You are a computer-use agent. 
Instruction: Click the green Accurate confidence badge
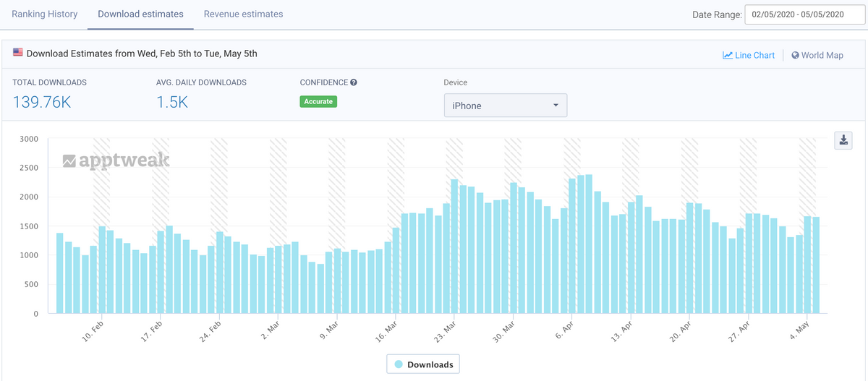(x=318, y=101)
